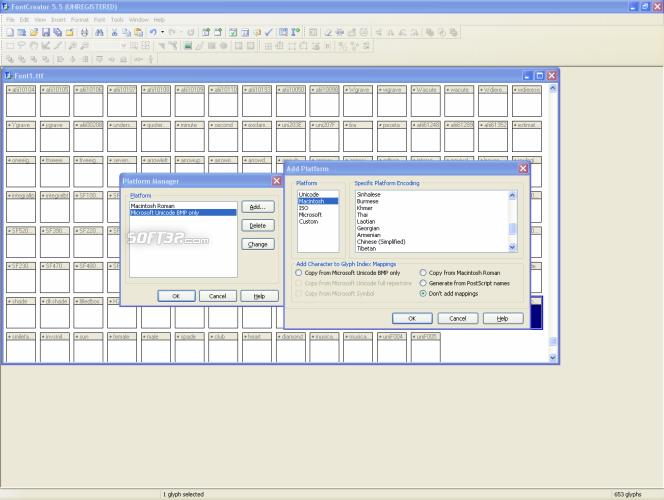Click OK in Platform Manager dialog

[176, 296]
